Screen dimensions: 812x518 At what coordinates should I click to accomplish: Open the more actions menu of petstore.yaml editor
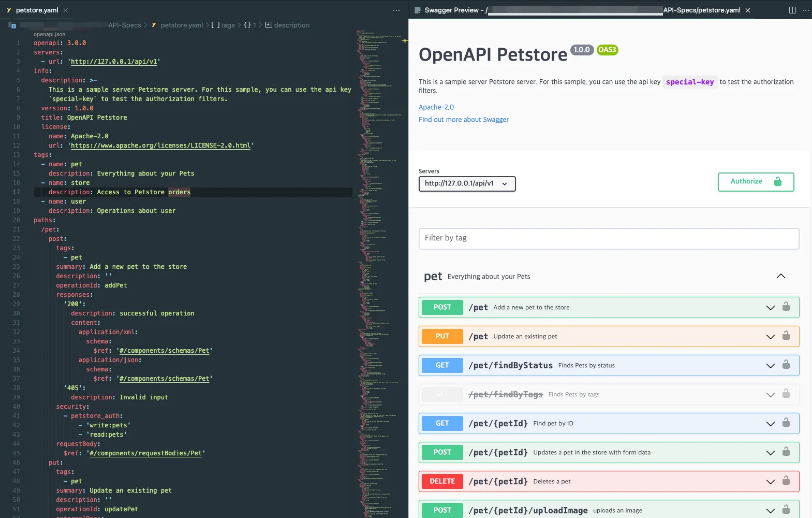click(x=396, y=10)
